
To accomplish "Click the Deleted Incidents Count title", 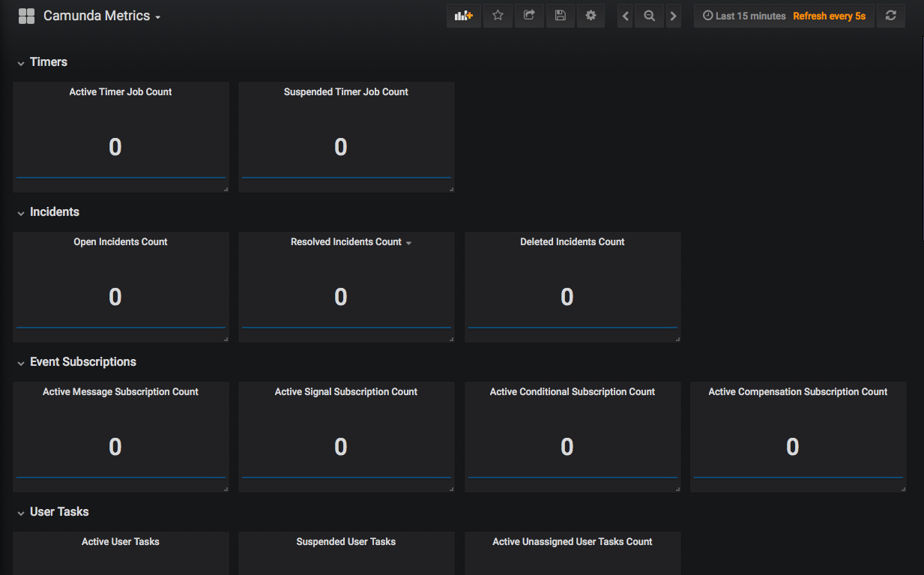I will coord(573,241).
